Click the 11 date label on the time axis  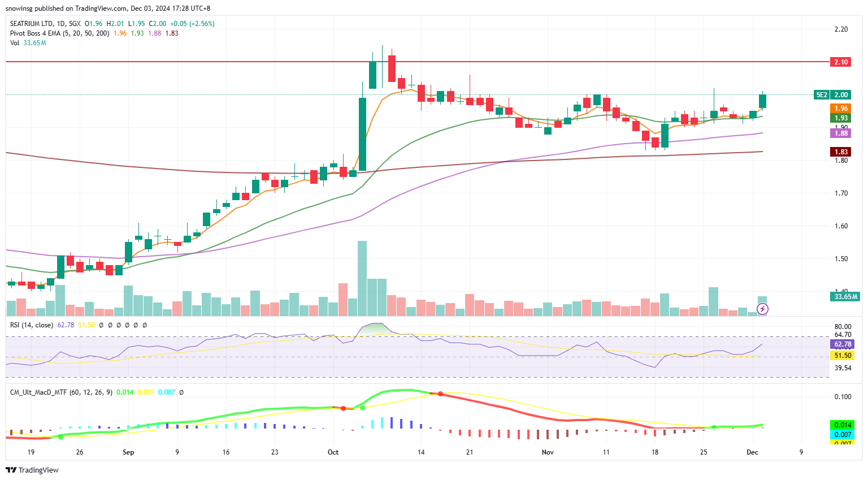coord(606,452)
